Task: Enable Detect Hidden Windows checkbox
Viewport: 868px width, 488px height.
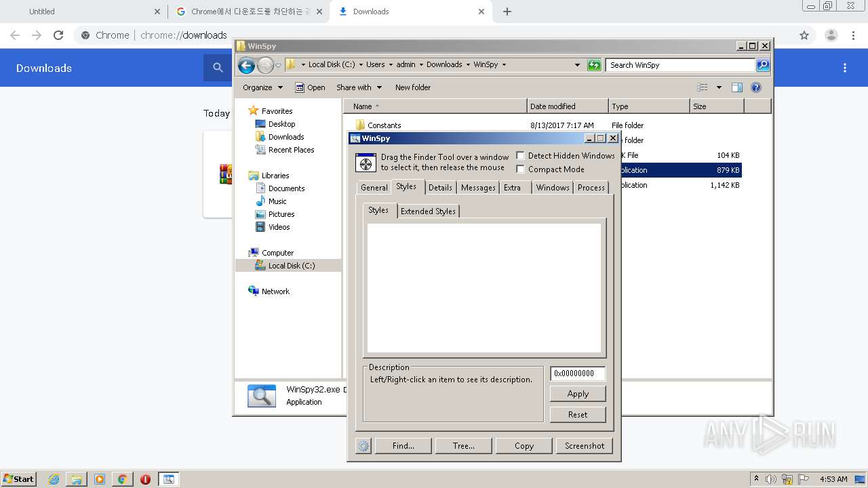Action: click(521, 156)
